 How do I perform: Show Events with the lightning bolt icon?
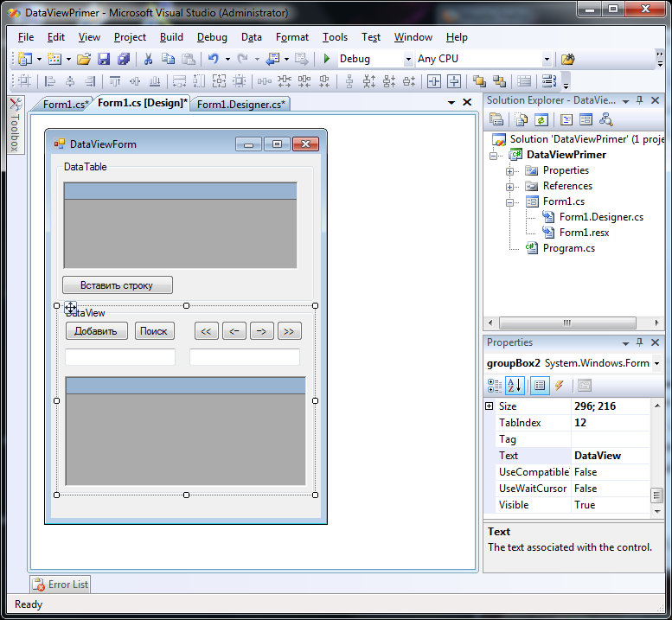(x=560, y=386)
